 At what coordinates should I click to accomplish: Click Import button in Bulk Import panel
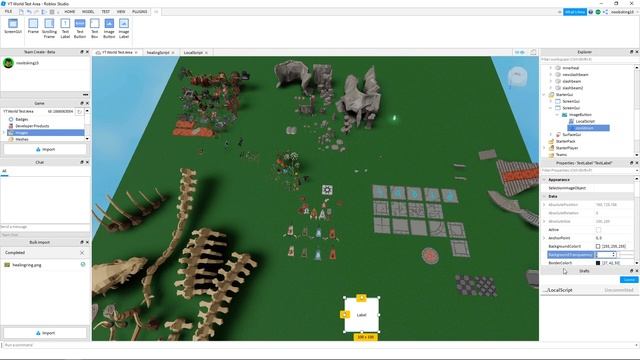click(x=45, y=333)
